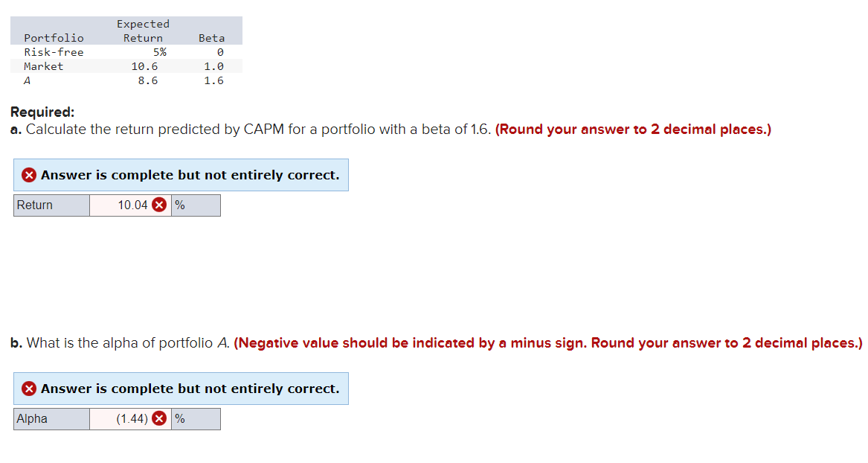Click the Beta column header

211,38
